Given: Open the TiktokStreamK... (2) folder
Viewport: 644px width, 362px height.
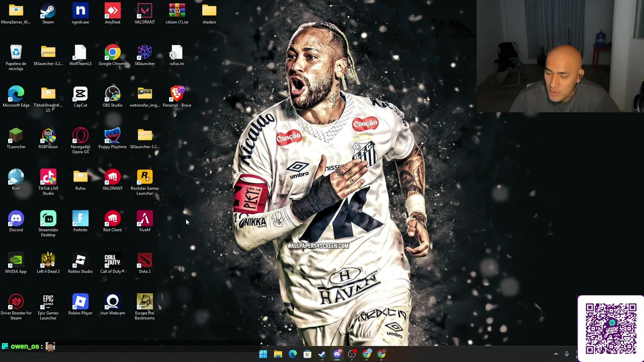Looking at the screenshot, I should point(48,99).
